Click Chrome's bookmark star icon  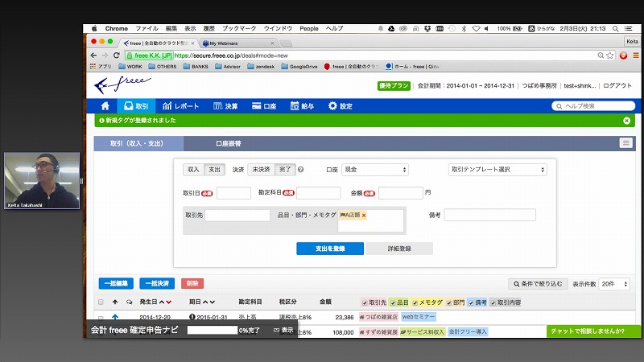[610, 56]
